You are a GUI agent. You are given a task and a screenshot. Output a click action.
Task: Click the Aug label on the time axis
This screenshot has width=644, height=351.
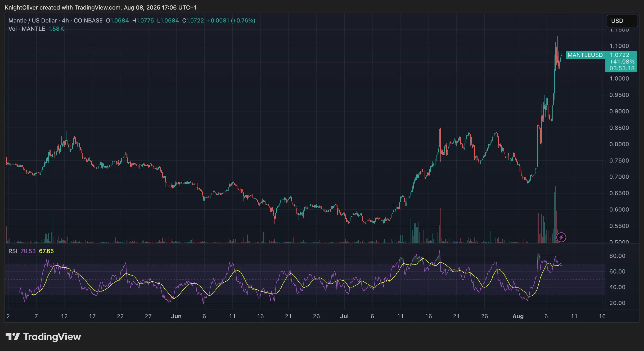tap(519, 316)
